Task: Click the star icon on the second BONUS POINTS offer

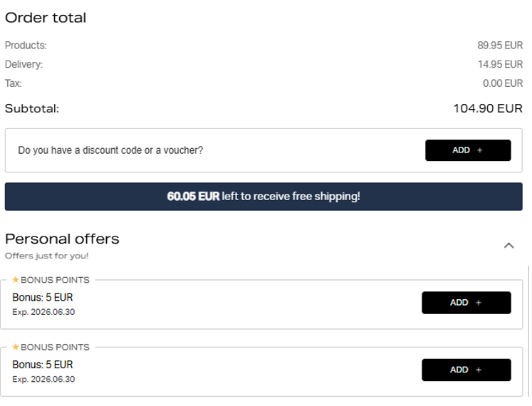Action: pos(16,347)
